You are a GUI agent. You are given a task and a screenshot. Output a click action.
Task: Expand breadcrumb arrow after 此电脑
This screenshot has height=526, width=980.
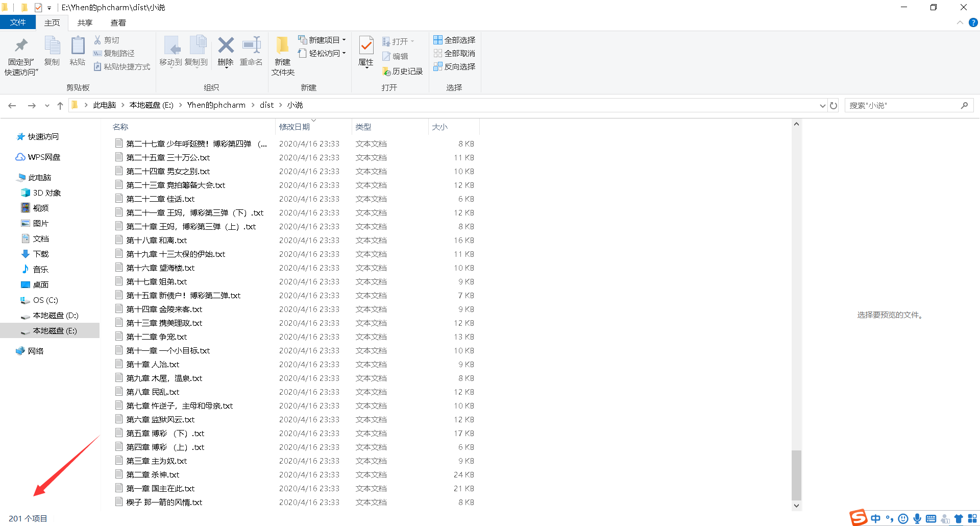pyautogui.click(x=122, y=105)
